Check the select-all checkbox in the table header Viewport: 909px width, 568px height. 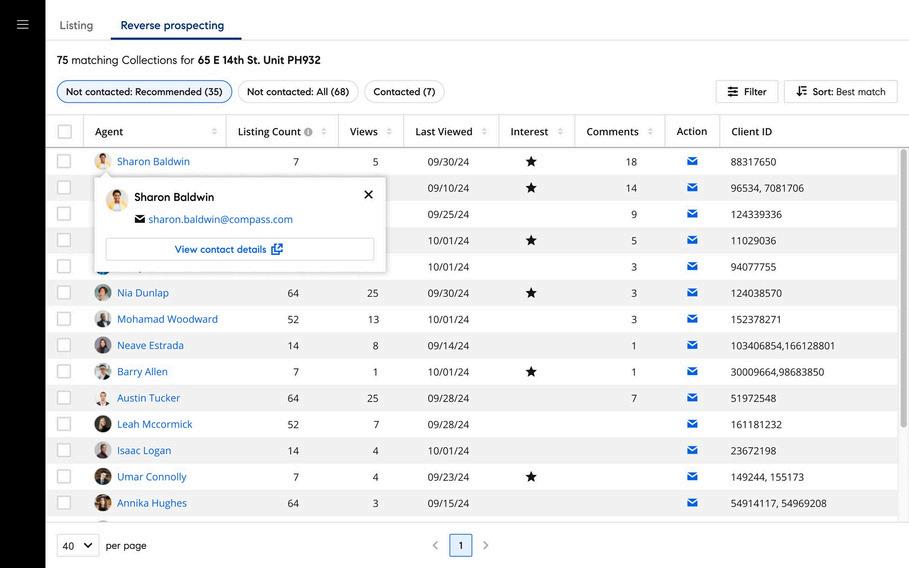pos(65,132)
